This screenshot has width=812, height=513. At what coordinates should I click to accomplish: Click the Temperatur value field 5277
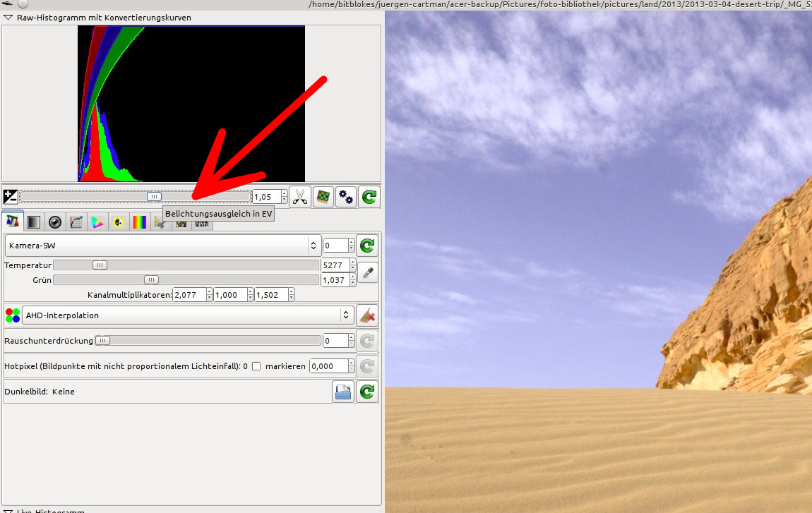click(335, 265)
